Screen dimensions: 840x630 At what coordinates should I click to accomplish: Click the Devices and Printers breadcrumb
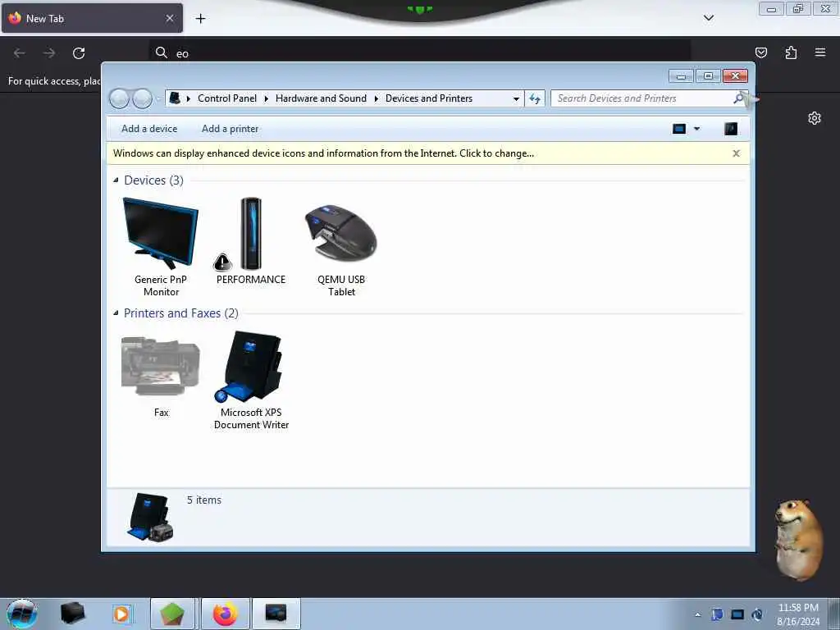428,98
